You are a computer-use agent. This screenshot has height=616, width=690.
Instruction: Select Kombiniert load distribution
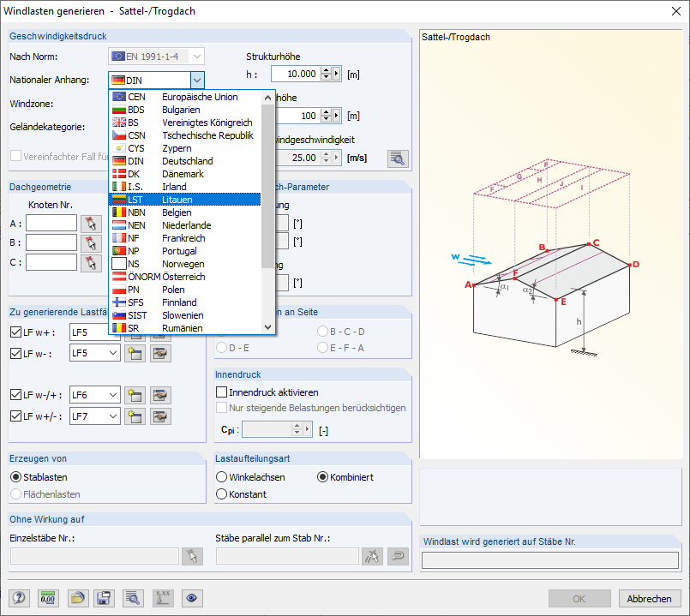pos(322,477)
